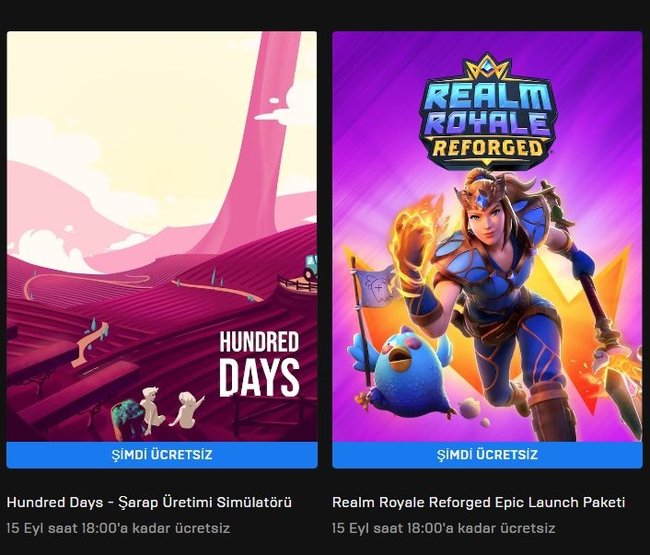Click the Realm Royale free-until 15 Eyl text
This screenshot has width=650, height=555.
tap(444, 528)
